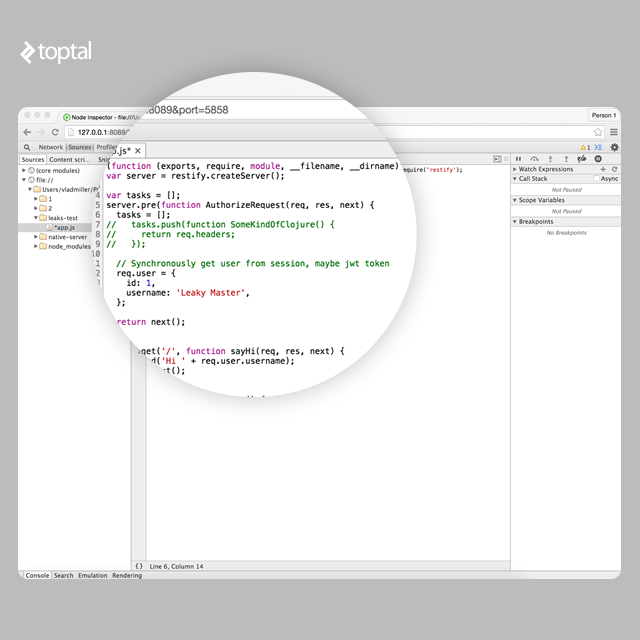This screenshot has width=640, height=640.
Task: Collapse the Scope Variables section
Action: tap(515, 200)
